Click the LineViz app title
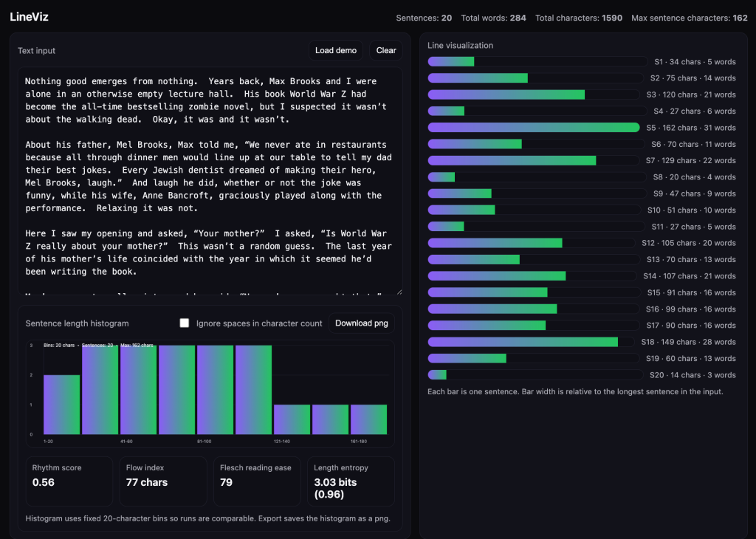756x539 pixels. tap(30, 17)
